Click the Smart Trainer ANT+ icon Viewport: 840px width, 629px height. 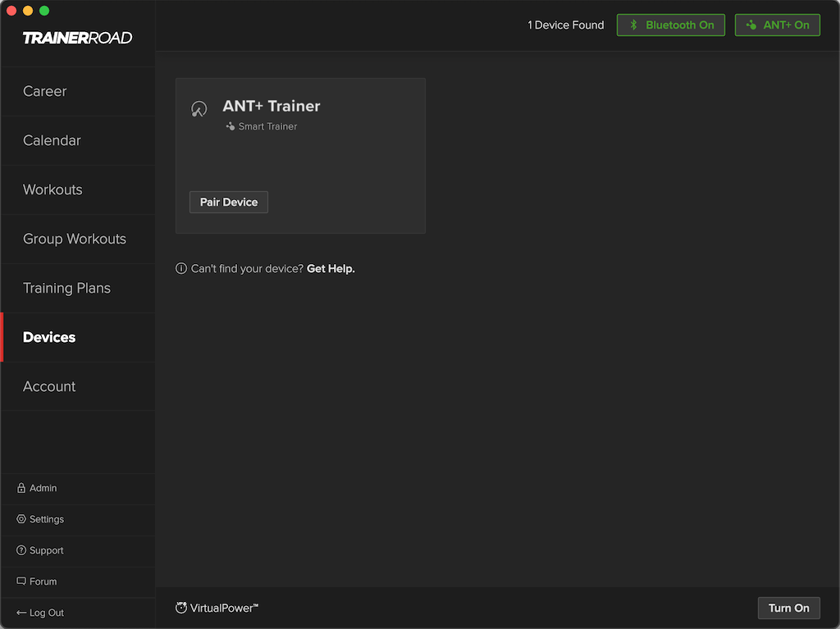point(231,126)
